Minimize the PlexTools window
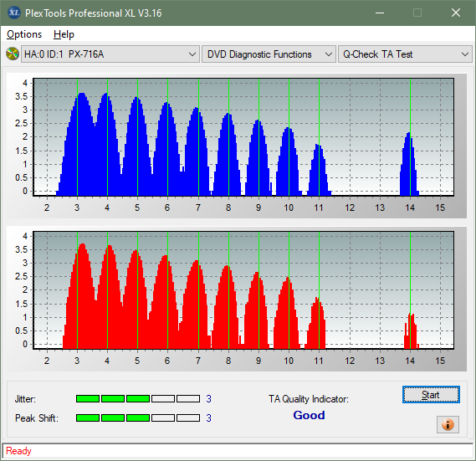Viewport: 476px width, 461px height. (380, 13)
